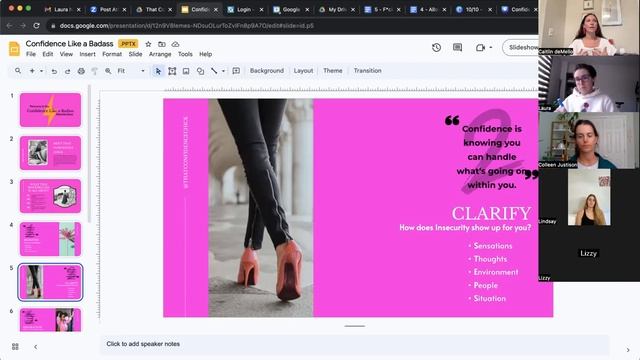Viewport: 640px width, 360px height.
Task: Collapse the filmstrip with left chevron
Action: point(36,347)
